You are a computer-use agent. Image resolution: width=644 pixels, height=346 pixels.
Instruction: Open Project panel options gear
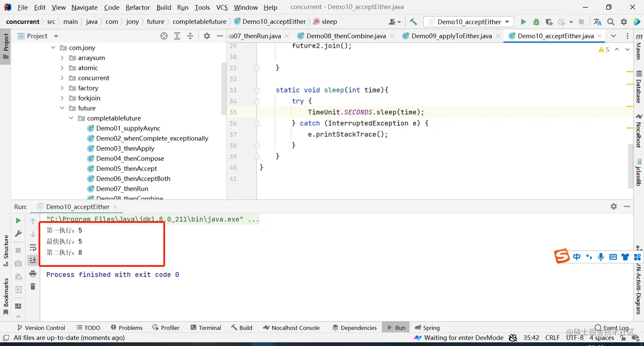click(207, 36)
